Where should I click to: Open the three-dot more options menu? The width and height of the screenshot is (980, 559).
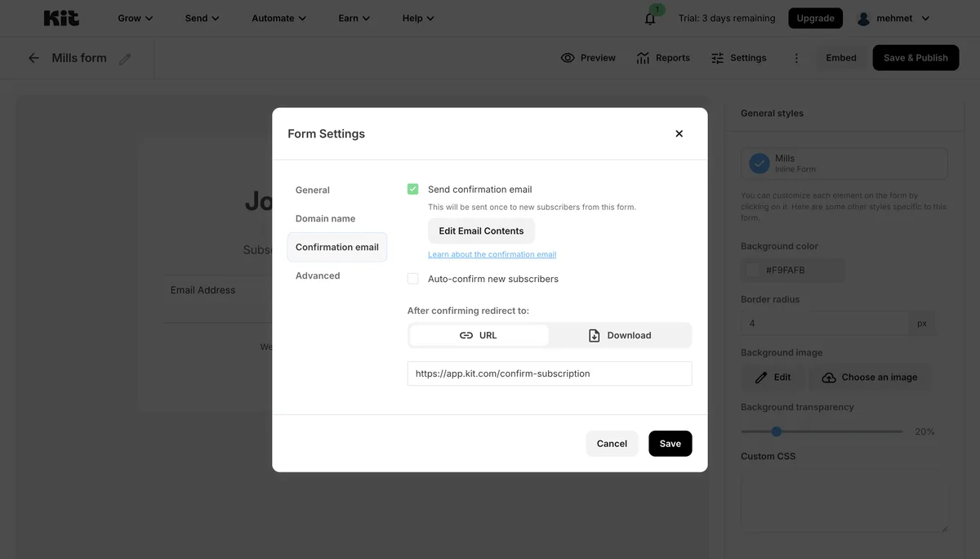coord(796,58)
